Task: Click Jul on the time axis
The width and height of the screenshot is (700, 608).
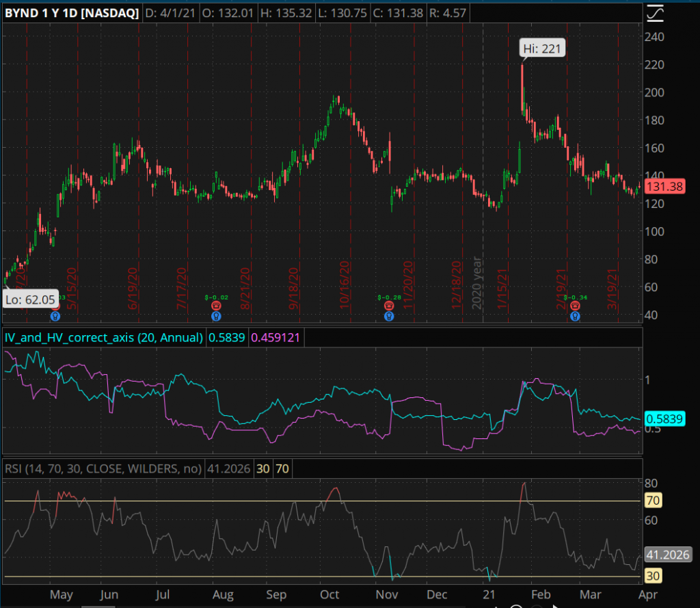Action: point(162,594)
